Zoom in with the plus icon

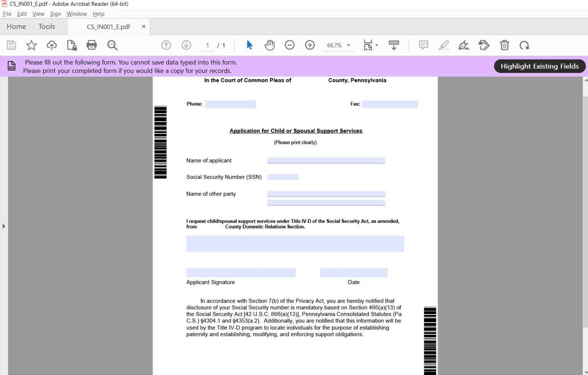coord(310,45)
